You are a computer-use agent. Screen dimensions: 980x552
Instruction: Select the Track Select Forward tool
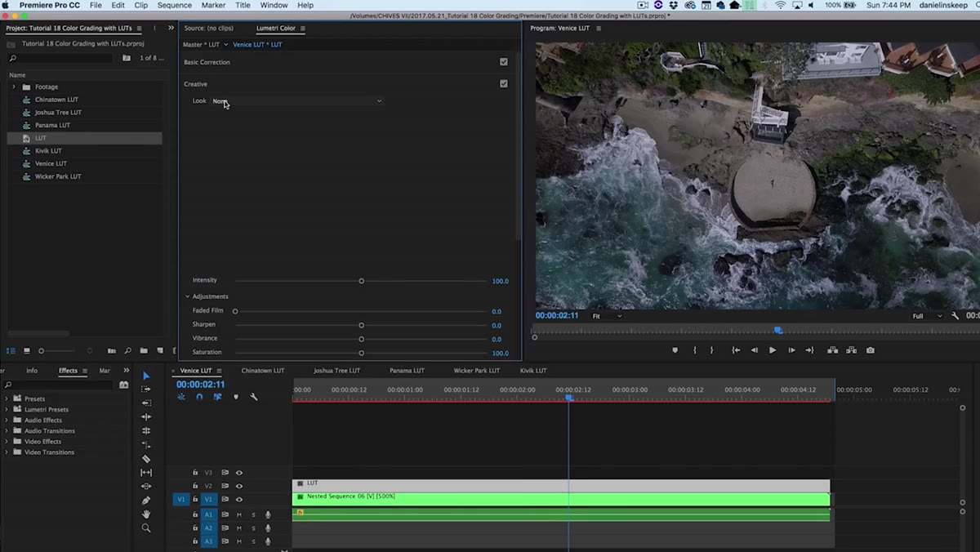click(146, 390)
